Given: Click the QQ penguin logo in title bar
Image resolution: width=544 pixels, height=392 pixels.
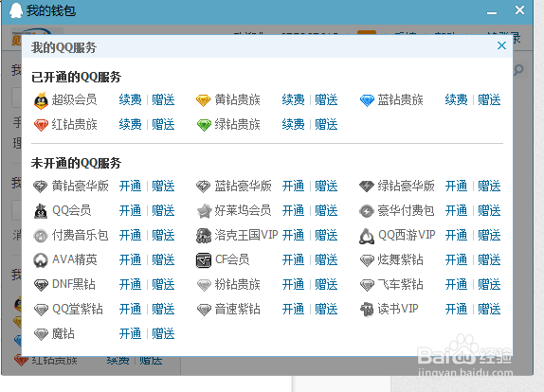Looking at the screenshot, I should point(15,10).
